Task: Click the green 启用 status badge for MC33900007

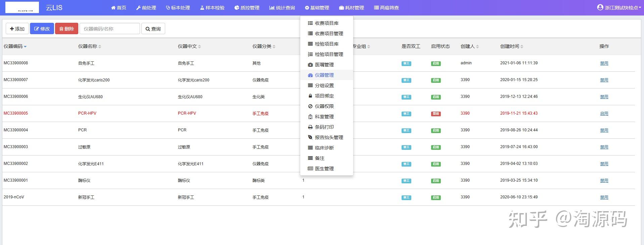Action: (435, 80)
